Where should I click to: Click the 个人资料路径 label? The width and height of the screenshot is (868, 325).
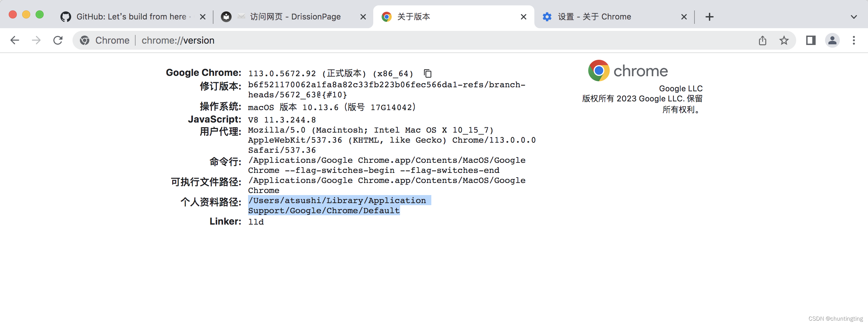coord(211,202)
